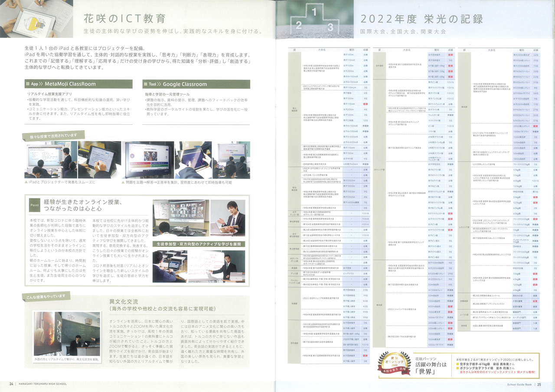This screenshot has height=392, width=555.
Task: Click the cell '女子やり投'
Action: click(x=351, y=159)
